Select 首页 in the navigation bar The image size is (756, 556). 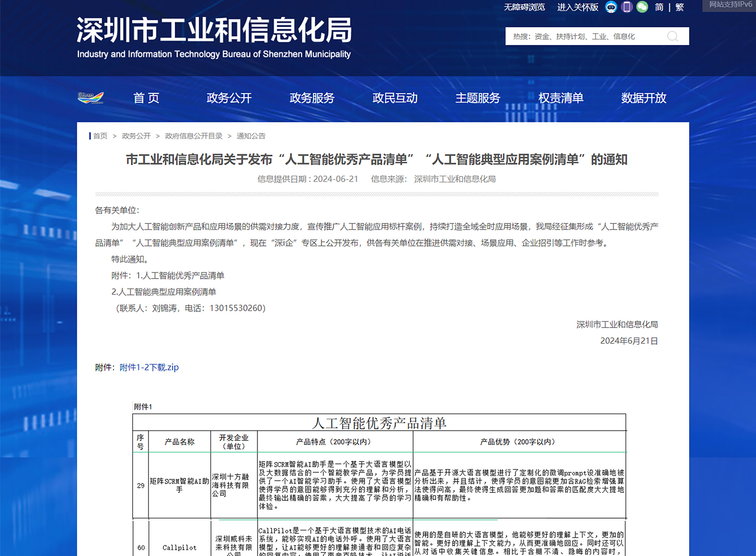click(146, 98)
